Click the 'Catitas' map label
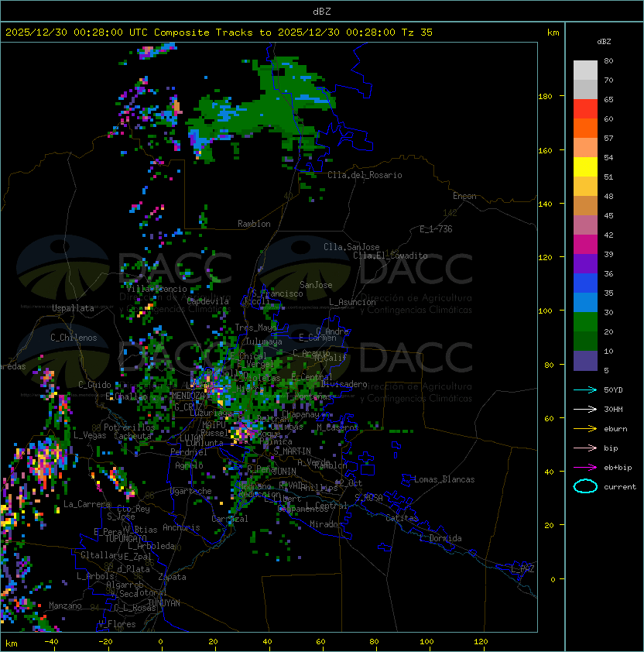Viewport: 644px width, 652px height. pos(402,518)
